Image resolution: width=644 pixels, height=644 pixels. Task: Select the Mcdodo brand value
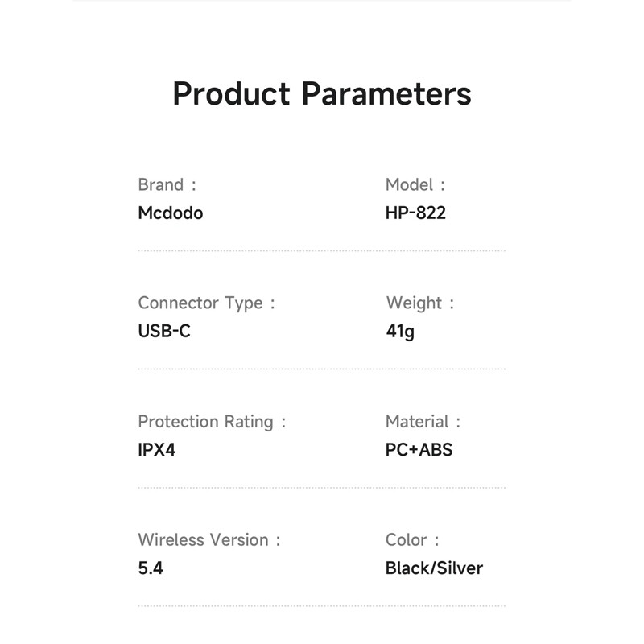tap(171, 213)
